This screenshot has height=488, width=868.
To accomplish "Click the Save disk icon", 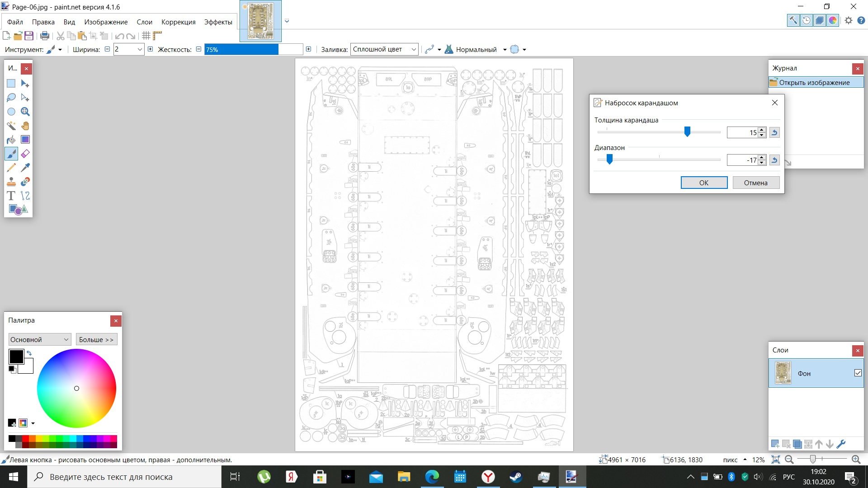I will 29,36.
